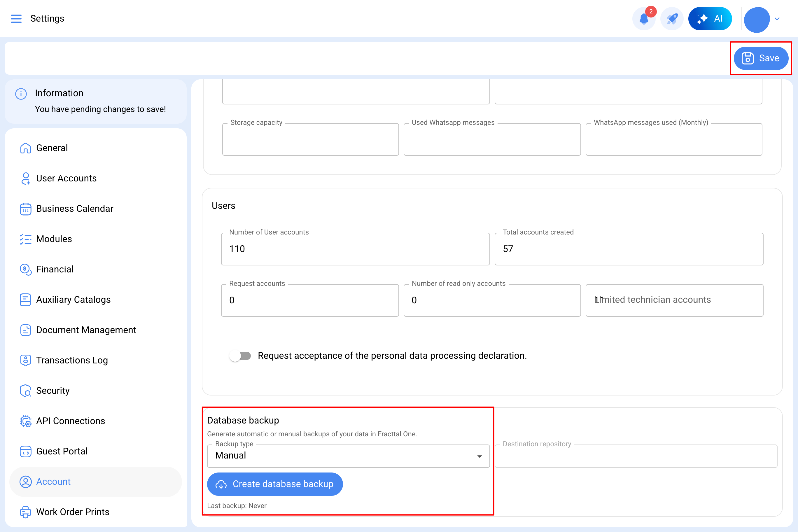The image size is (798, 532).
Task: Open the notifications bell
Action: (644, 19)
